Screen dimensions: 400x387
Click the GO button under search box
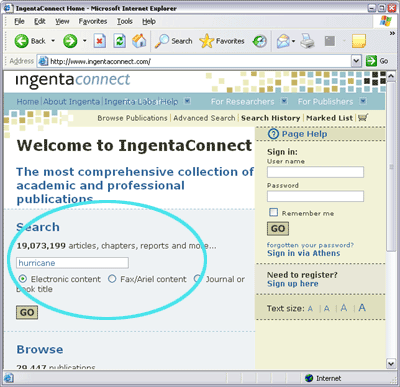point(27,312)
